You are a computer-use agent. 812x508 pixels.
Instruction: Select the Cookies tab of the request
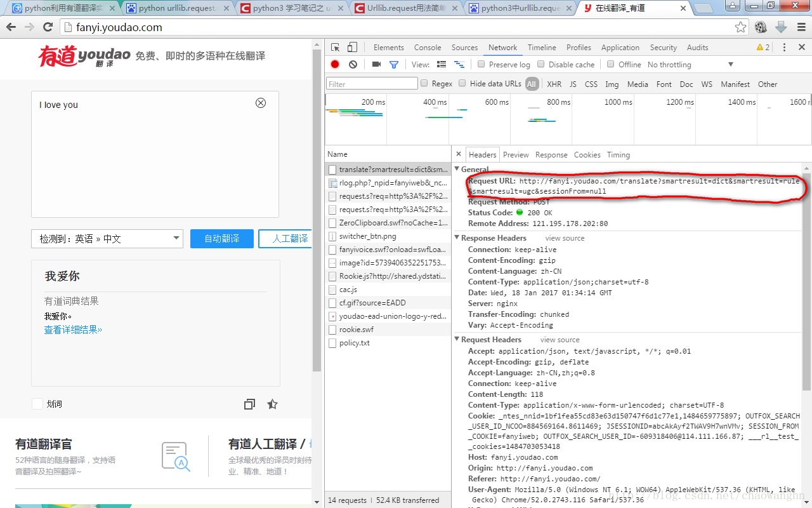tap(587, 154)
